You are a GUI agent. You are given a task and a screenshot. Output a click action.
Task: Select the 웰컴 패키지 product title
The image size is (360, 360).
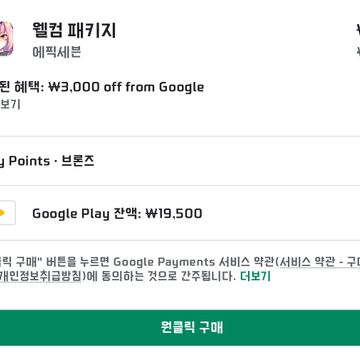pos(74,31)
